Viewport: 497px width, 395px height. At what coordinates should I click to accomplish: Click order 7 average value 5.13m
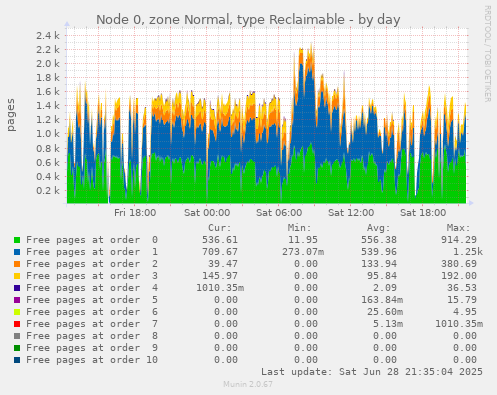388,324
